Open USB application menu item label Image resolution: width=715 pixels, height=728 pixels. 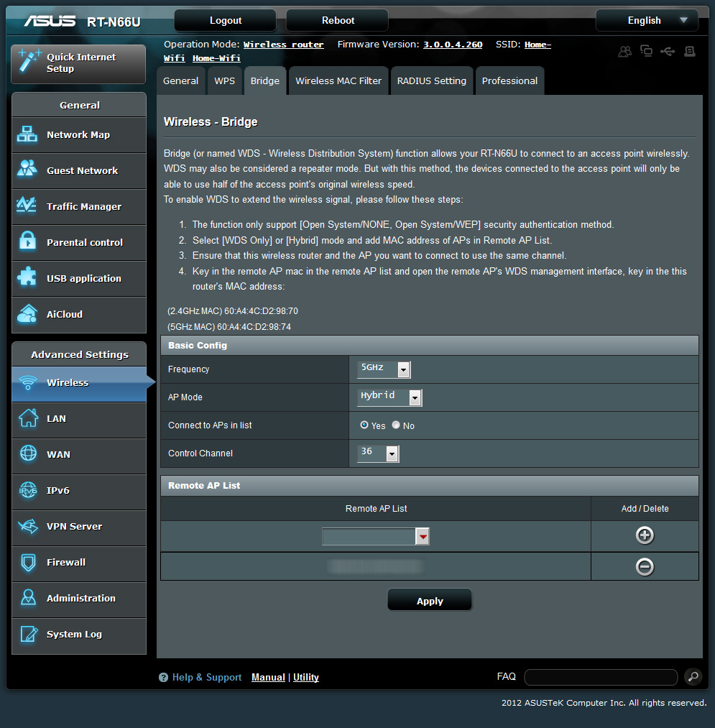tap(84, 279)
